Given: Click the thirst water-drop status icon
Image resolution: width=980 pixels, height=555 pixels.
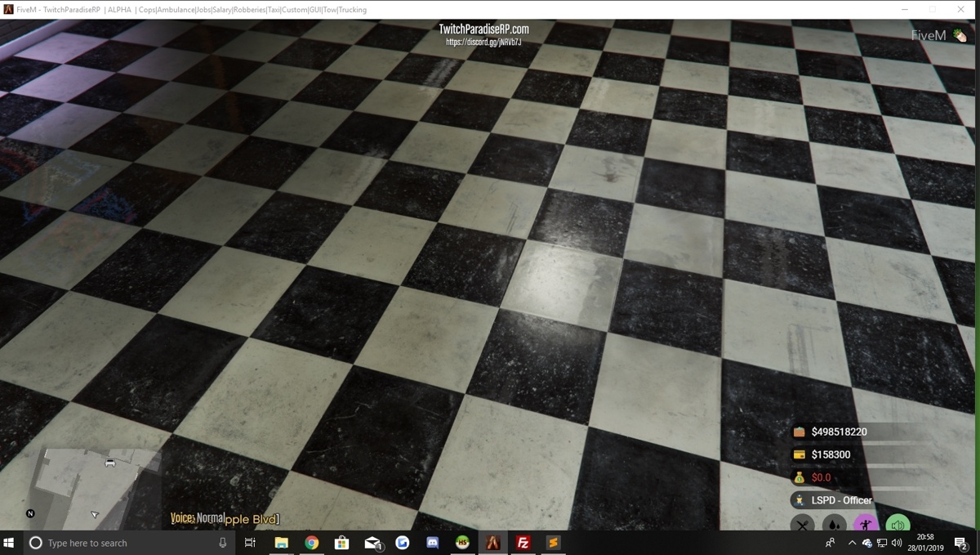Looking at the screenshot, I should (835, 524).
